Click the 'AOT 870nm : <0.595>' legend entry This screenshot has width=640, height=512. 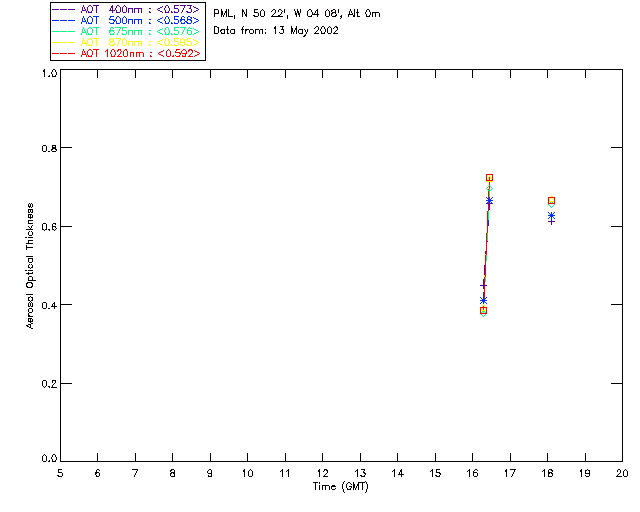click(x=126, y=42)
